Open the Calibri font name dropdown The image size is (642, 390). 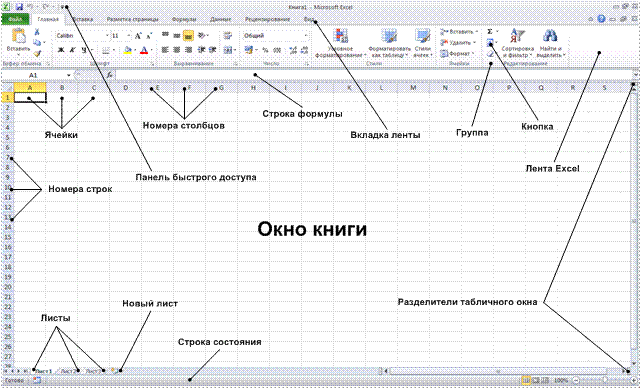(x=107, y=36)
